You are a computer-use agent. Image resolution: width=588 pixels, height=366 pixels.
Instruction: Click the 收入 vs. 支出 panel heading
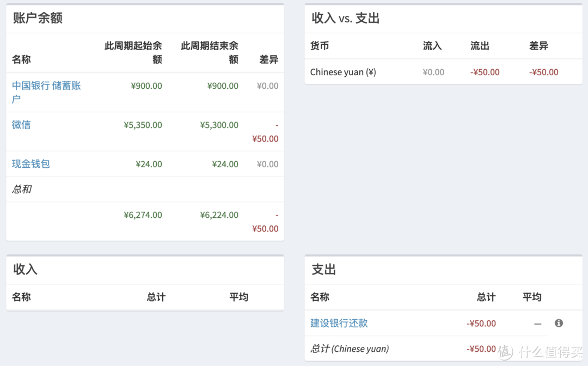point(345,18)
